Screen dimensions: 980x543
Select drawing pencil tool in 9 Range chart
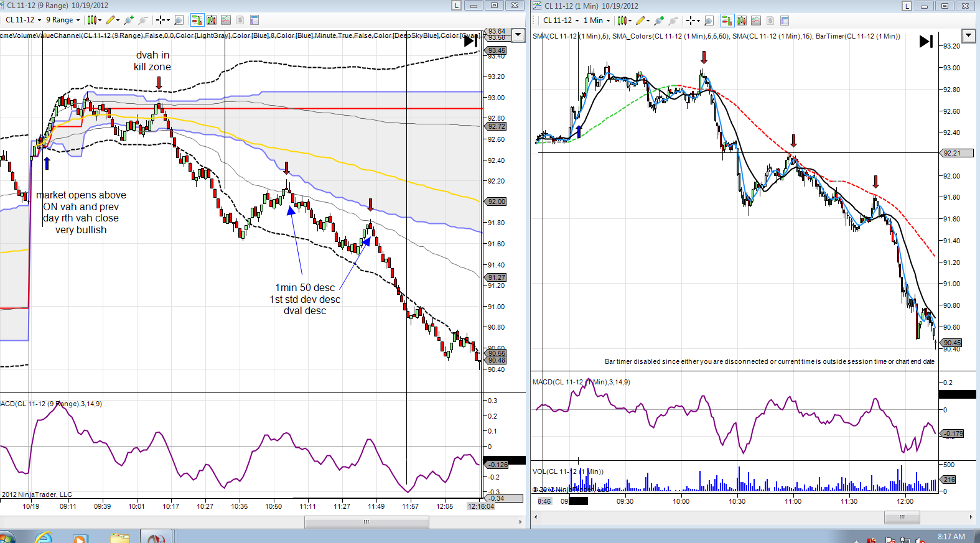point(110,21)
